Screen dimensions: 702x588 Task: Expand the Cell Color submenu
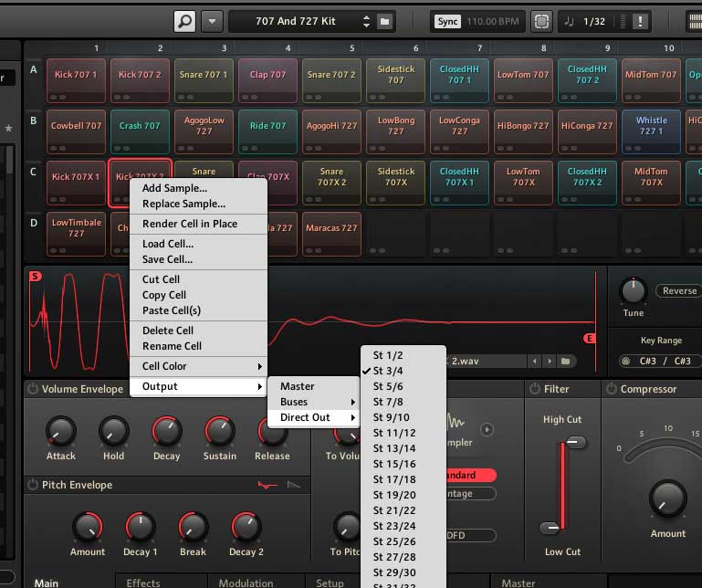click(x=199, y=366)
